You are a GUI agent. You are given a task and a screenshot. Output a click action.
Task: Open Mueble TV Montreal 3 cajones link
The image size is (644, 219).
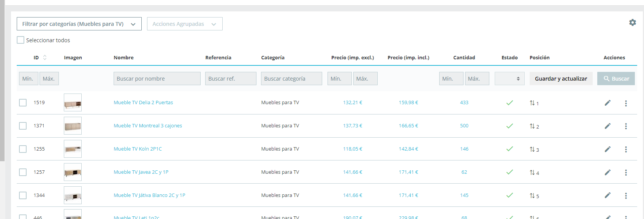click(148, 126)
